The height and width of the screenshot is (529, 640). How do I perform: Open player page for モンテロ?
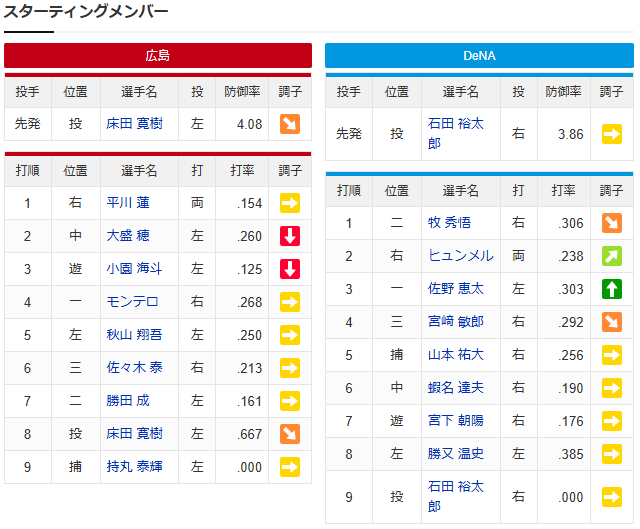click(x=132, y=302)
